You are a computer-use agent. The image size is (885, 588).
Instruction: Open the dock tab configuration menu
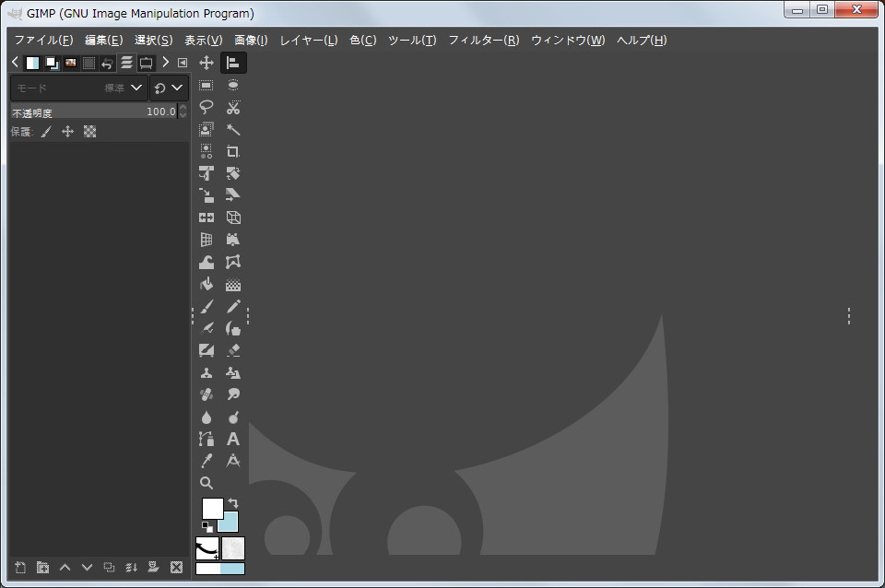[183, 63]
